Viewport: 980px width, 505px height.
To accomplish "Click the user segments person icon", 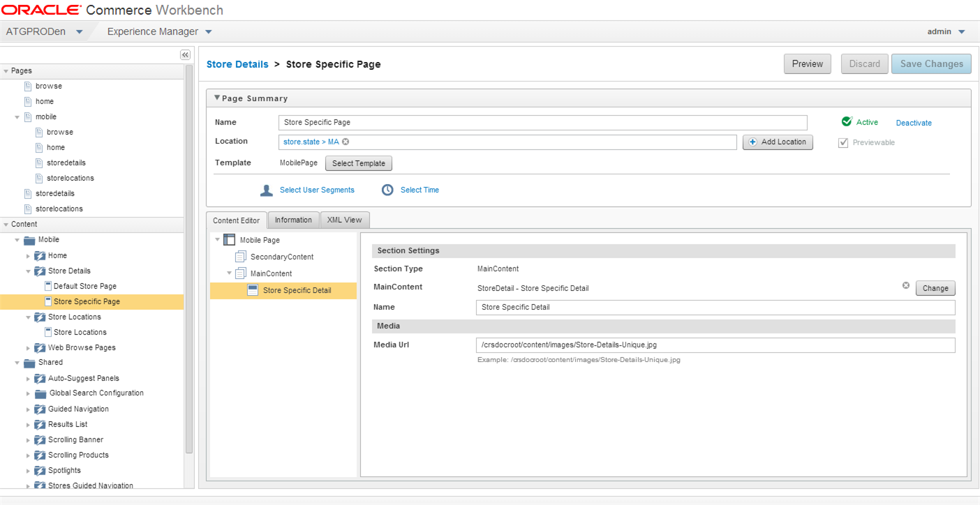I will coord(266,190).
